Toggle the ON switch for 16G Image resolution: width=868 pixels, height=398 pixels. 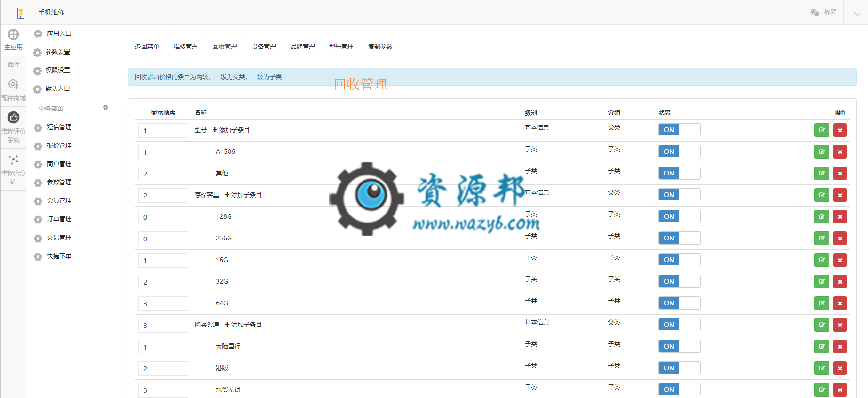click(x=679, y=260)
